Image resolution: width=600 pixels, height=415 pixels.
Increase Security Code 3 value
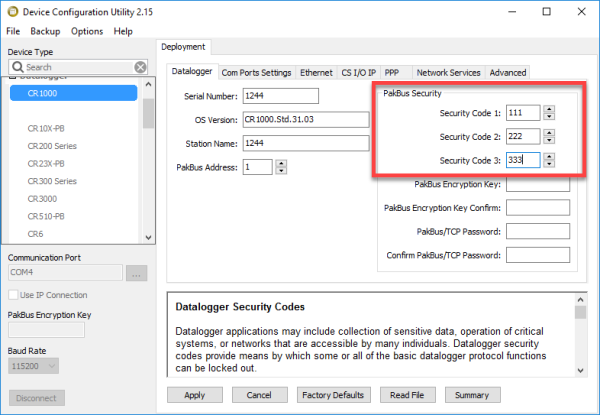(x=549, y=156)
